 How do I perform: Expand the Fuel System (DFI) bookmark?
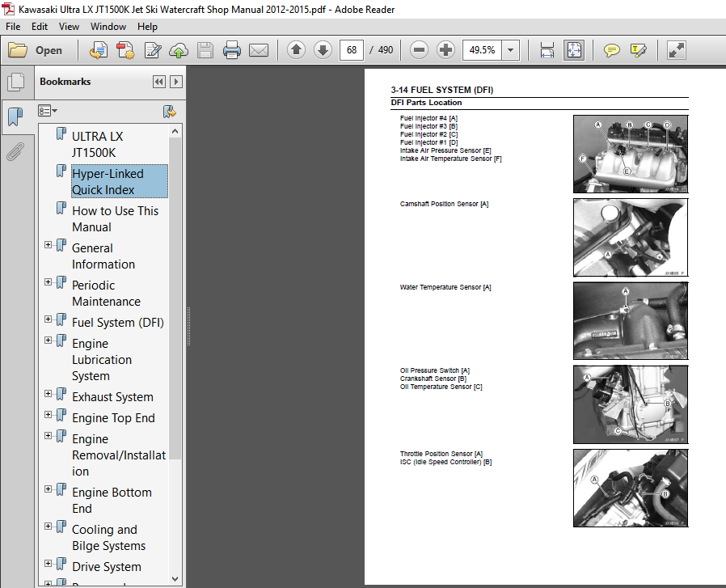point(49,319)
